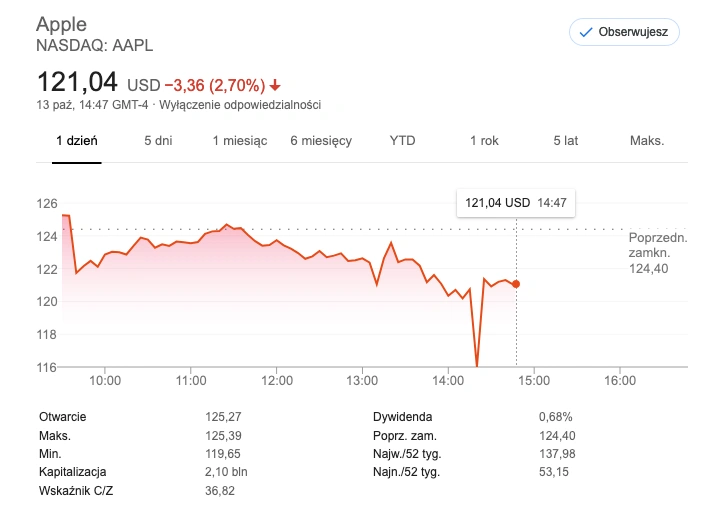Click the 13:00 label on time axis
The width and height of the screenshot is (712, 507).
tap(362, 380)
